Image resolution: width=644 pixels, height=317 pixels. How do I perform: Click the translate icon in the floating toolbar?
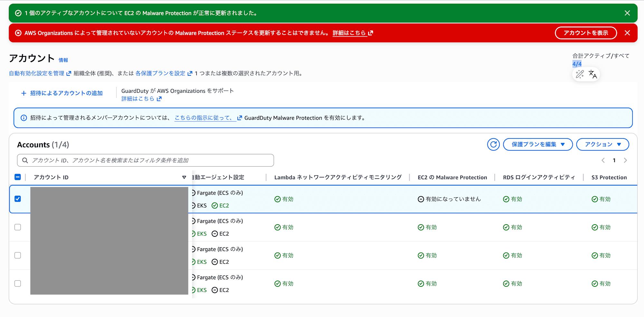click(593, 74)
